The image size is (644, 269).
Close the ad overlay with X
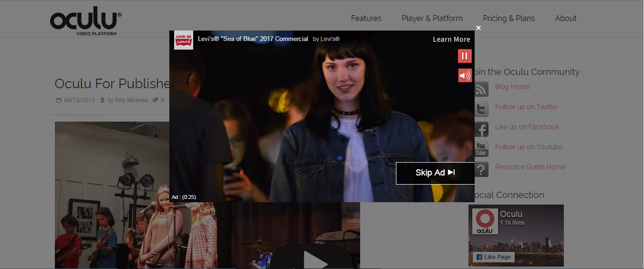tap(478, 28)
